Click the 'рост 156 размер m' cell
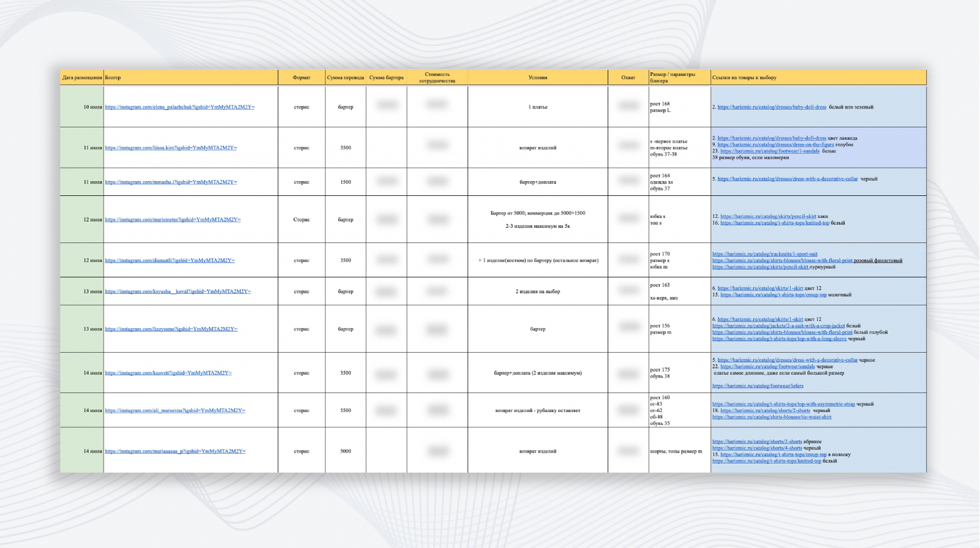Viewport: 980px width, 548px height. point(680,329)
